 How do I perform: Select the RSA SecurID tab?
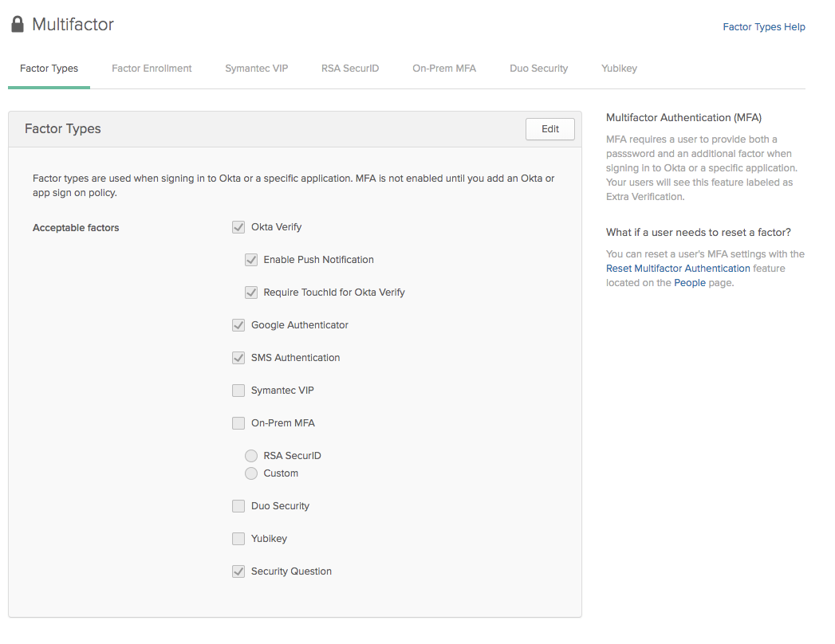coord(350,69)
